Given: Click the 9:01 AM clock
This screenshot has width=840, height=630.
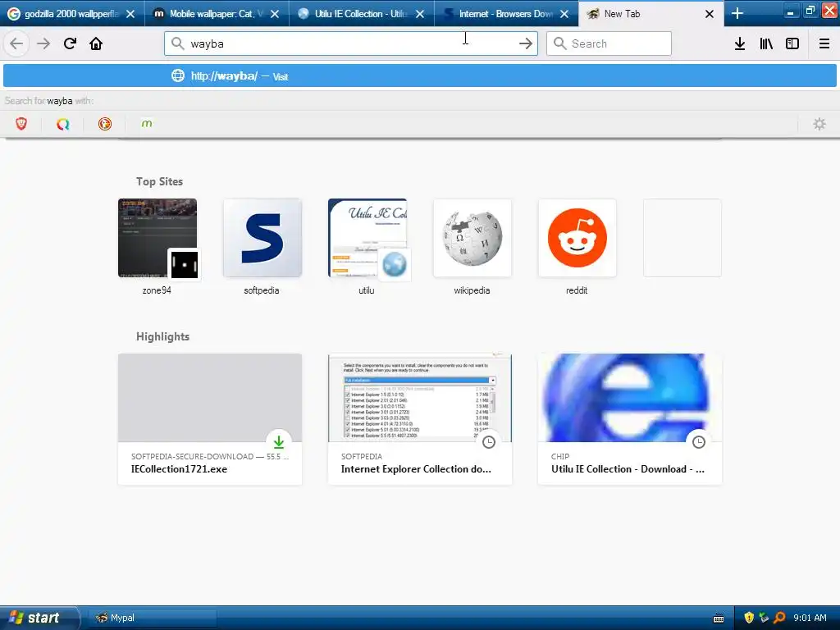Looking at the screenshot, I should tap(810, 618).
